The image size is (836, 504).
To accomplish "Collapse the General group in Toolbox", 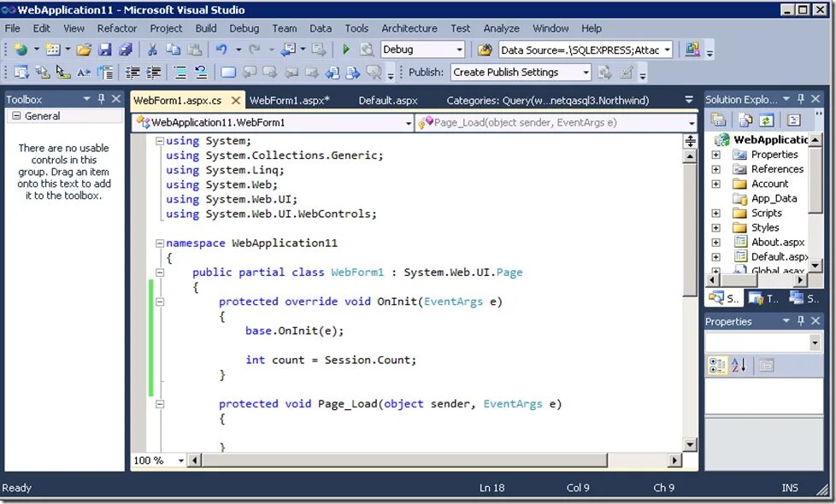I will point(16,115).
